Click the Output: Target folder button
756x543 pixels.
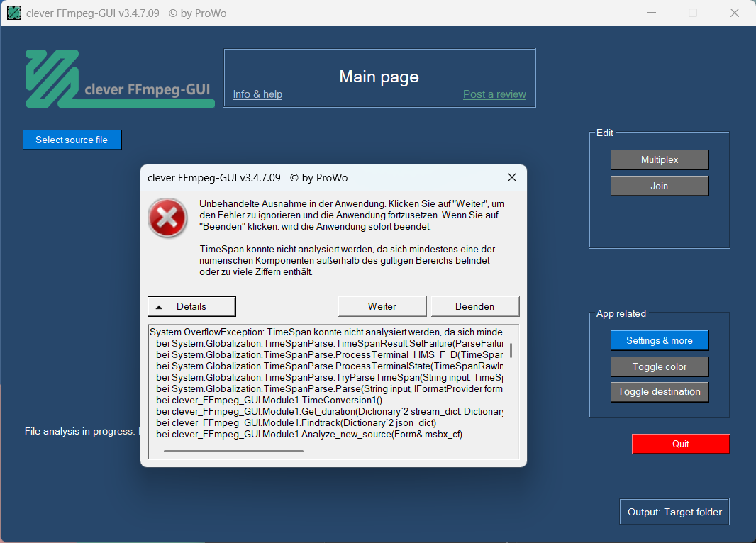(674, 512)
